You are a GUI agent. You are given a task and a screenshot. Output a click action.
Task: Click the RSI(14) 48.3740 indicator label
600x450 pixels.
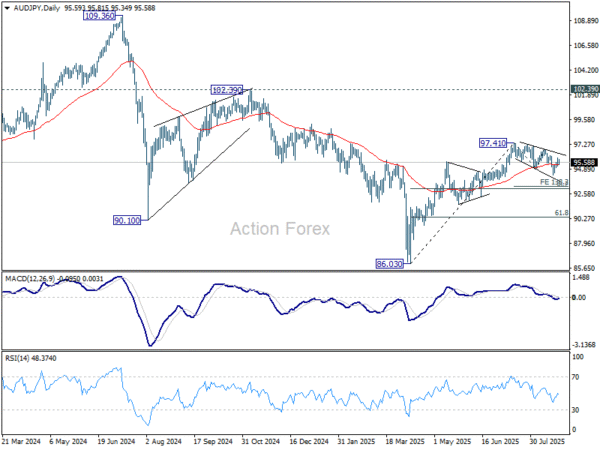[x=31, y=359]
